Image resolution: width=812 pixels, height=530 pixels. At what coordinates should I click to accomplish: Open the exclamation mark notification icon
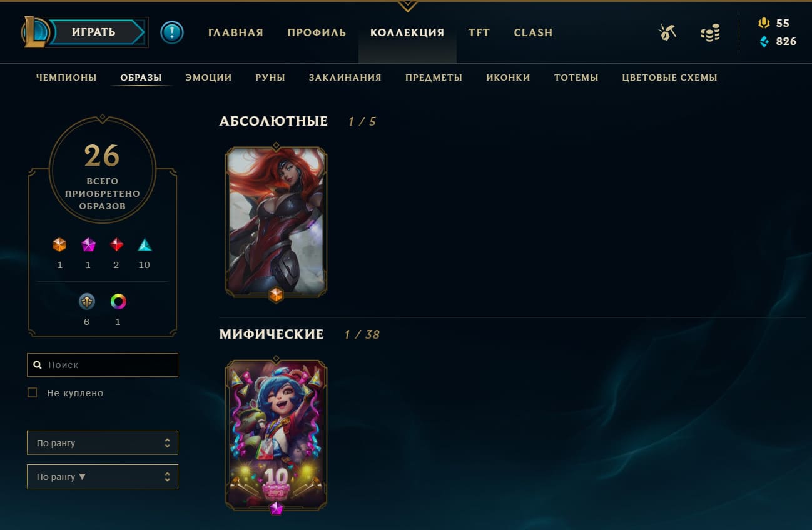[x=172, y=32]
